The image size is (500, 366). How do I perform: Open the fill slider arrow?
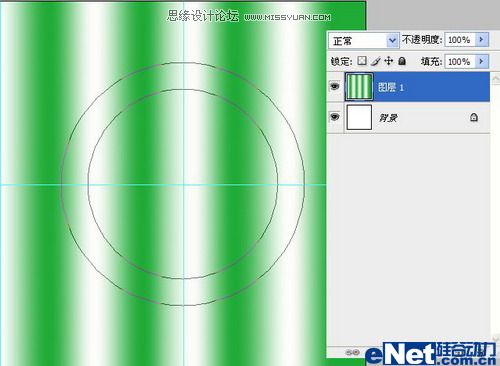pyautogui.click(x=482, y=61)
